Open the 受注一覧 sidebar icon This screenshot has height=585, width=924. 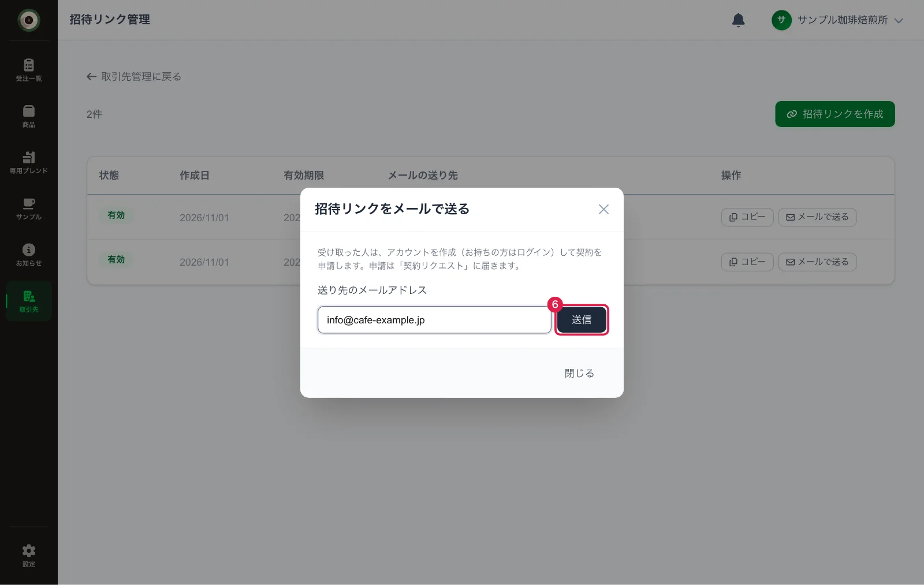[x=28, y=70]
